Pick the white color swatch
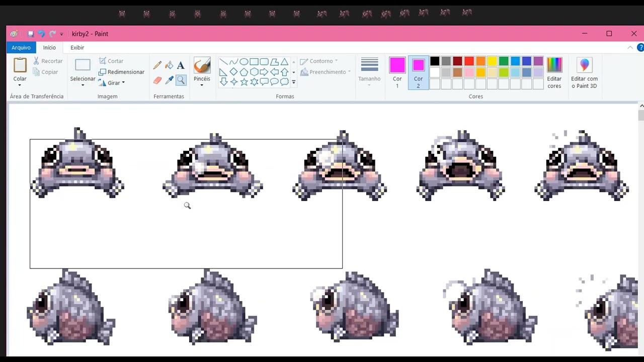The height and width of the screenshot is (362, 644). (435, 72)
